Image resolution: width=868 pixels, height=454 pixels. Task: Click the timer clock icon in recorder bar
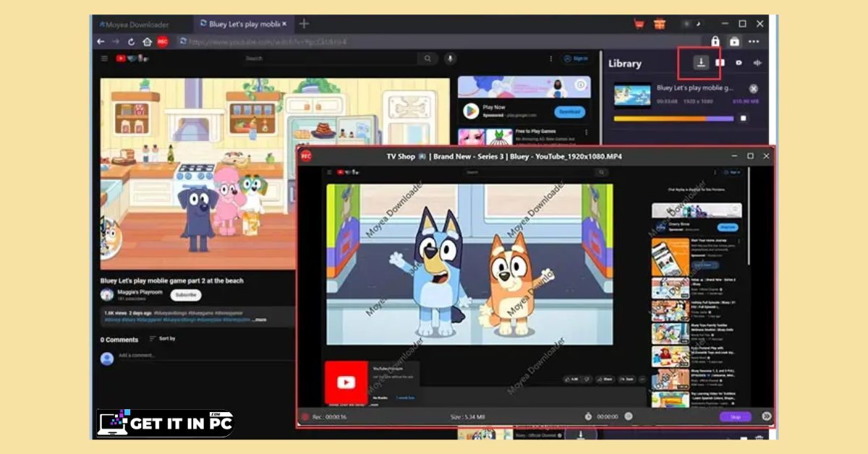pos(587,416)
